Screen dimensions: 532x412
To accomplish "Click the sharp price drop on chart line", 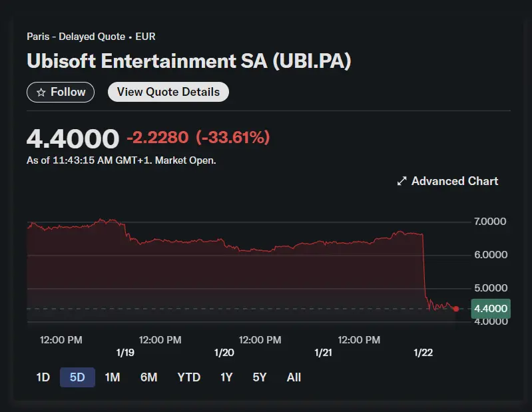I will click(424, 266).
